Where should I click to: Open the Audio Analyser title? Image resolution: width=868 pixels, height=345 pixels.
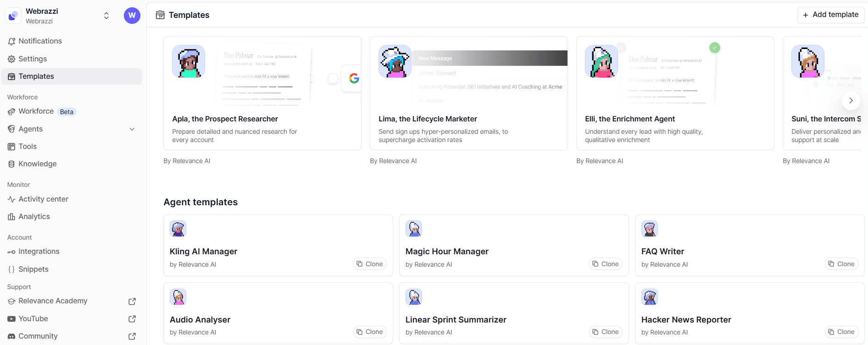[x=200, y=320]
